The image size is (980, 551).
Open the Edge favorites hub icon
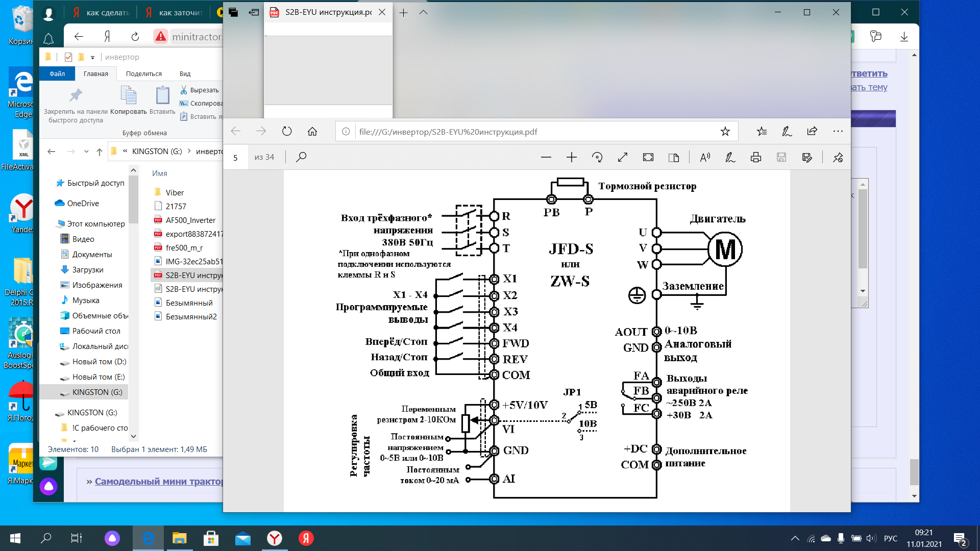click(762, 131)
